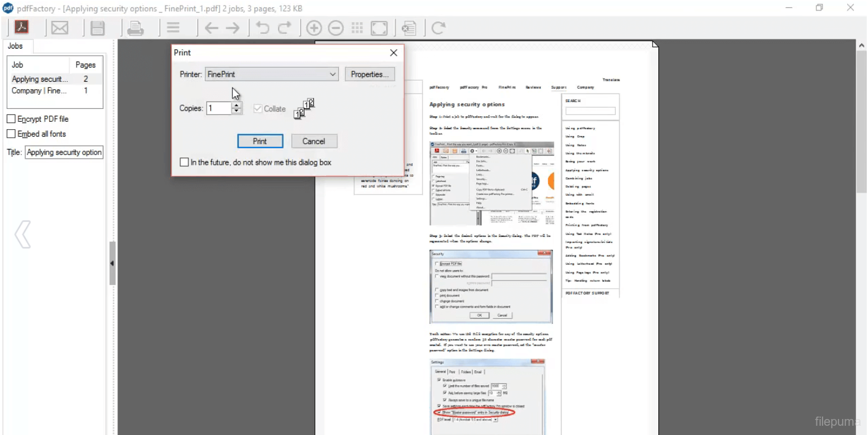Toggle full screen fit icon
This screenshot has width=868, height=435.
point(380,28)
